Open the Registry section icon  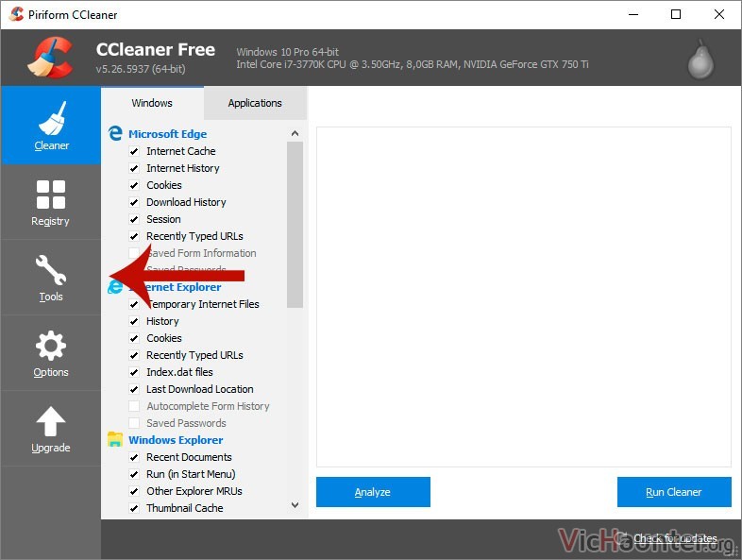click(51, 195)
